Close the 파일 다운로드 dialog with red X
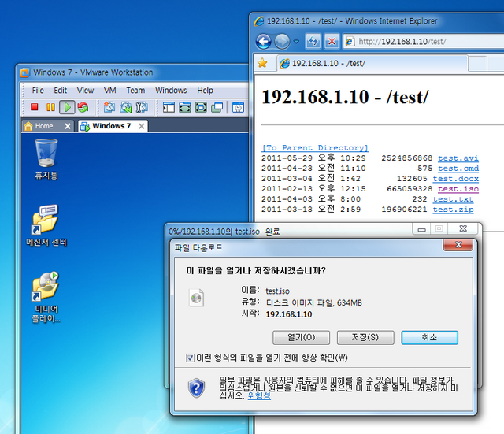The width and height of the screenshot is (504, 434). click(x=458, y=245)
